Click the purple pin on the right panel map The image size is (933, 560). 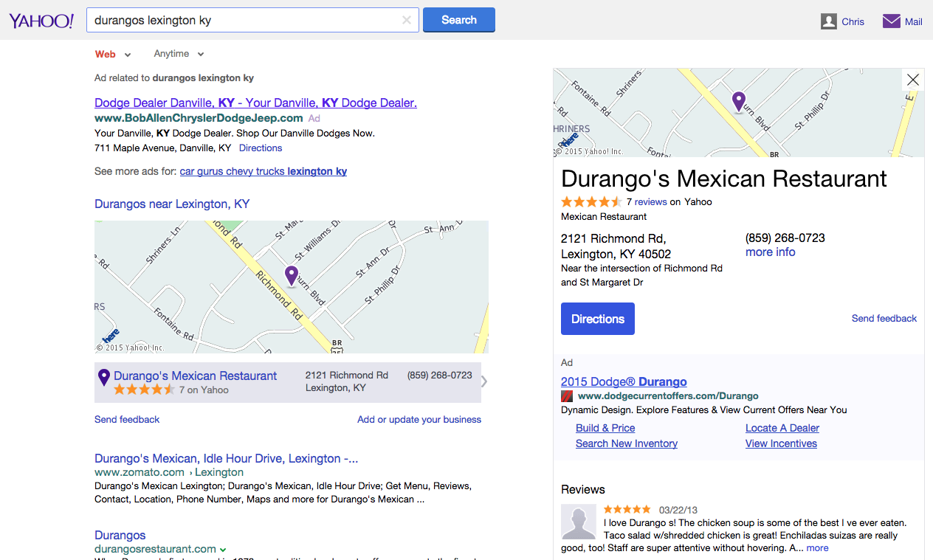pos(738,102)
